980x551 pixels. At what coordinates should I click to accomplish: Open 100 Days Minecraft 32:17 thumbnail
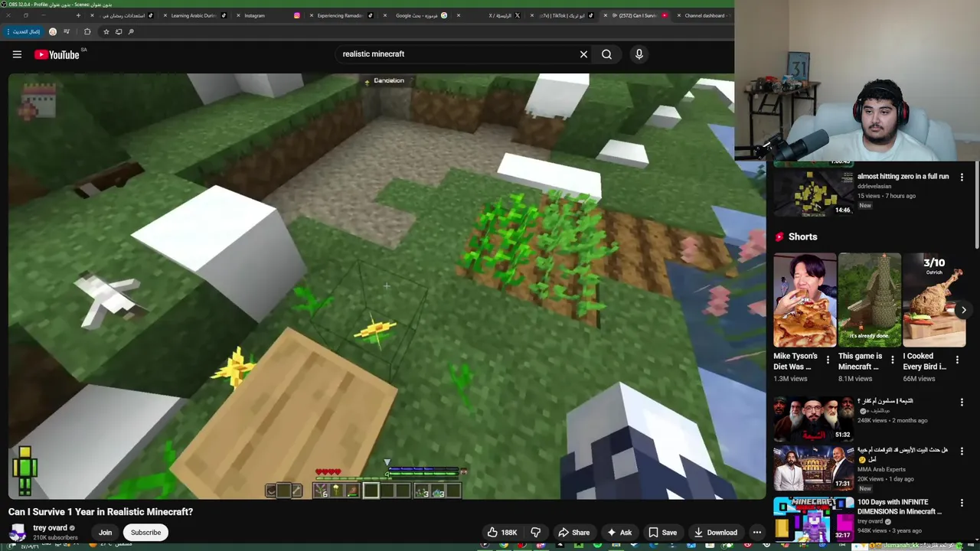(813, 519)
